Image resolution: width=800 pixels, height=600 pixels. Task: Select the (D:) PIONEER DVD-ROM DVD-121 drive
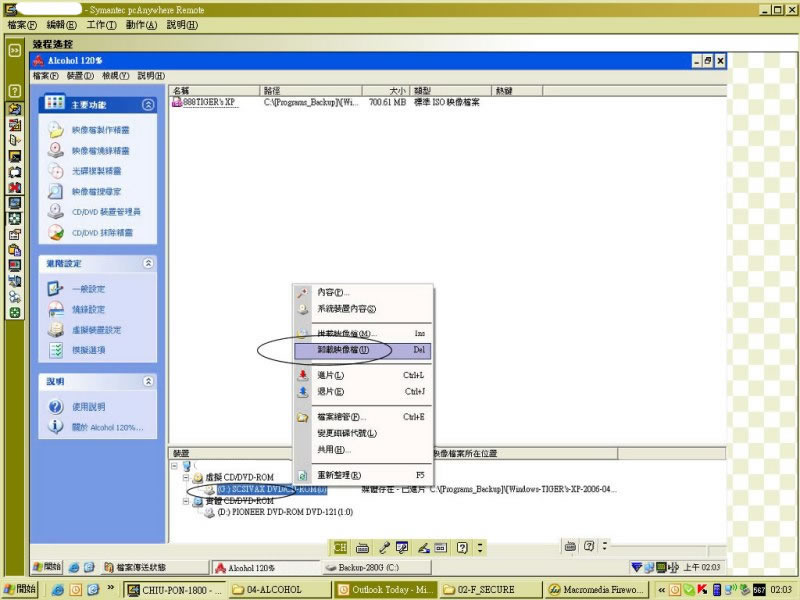[285, 512]
